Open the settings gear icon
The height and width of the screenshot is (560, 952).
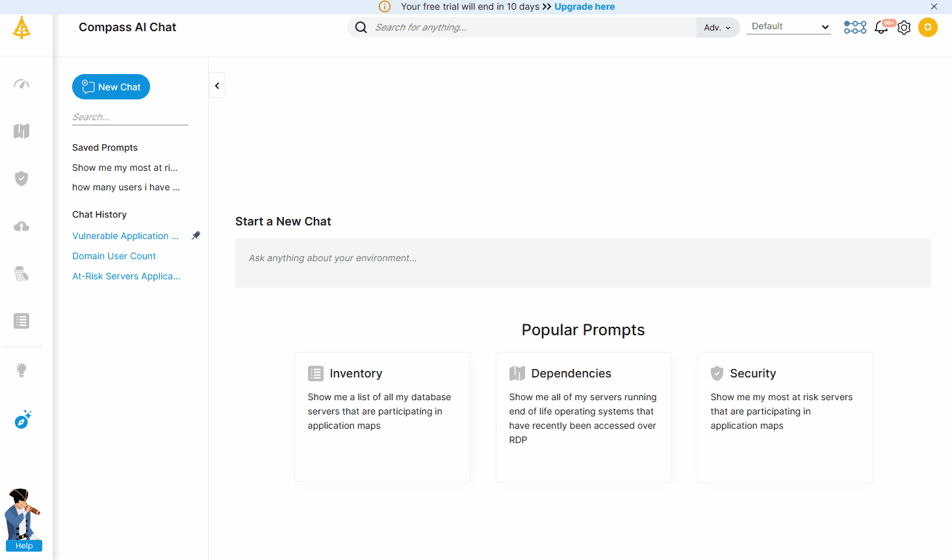point(904,27)
